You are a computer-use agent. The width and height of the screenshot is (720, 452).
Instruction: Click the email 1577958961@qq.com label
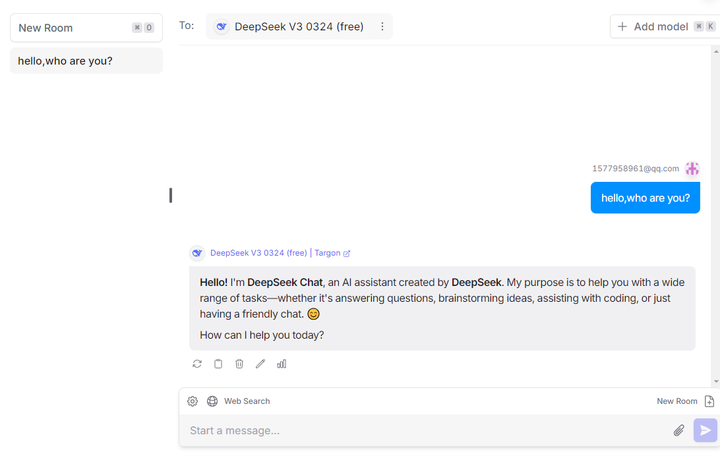[636, 169]
